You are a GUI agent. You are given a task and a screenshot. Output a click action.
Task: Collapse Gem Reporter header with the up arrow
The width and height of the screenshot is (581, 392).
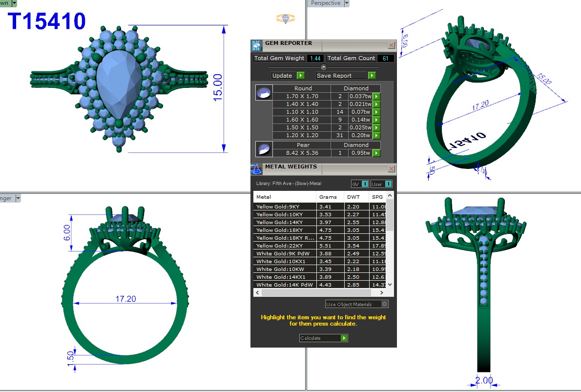323,66
